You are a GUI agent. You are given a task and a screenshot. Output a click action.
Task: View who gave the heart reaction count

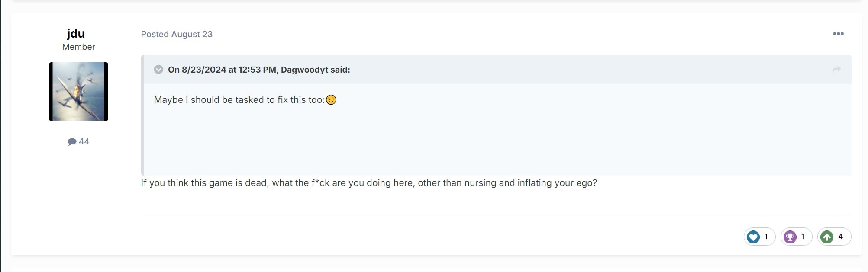[x=766, y=237]
